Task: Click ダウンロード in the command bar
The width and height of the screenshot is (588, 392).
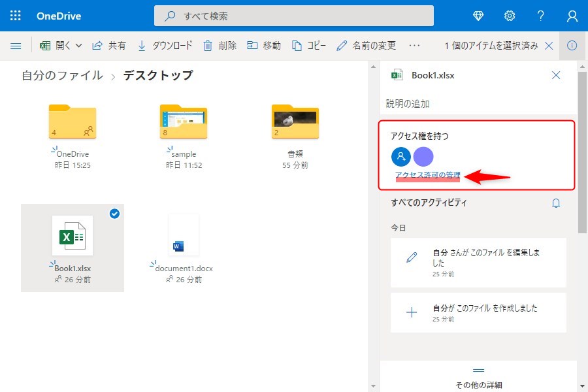Action: tap(165, 46)
